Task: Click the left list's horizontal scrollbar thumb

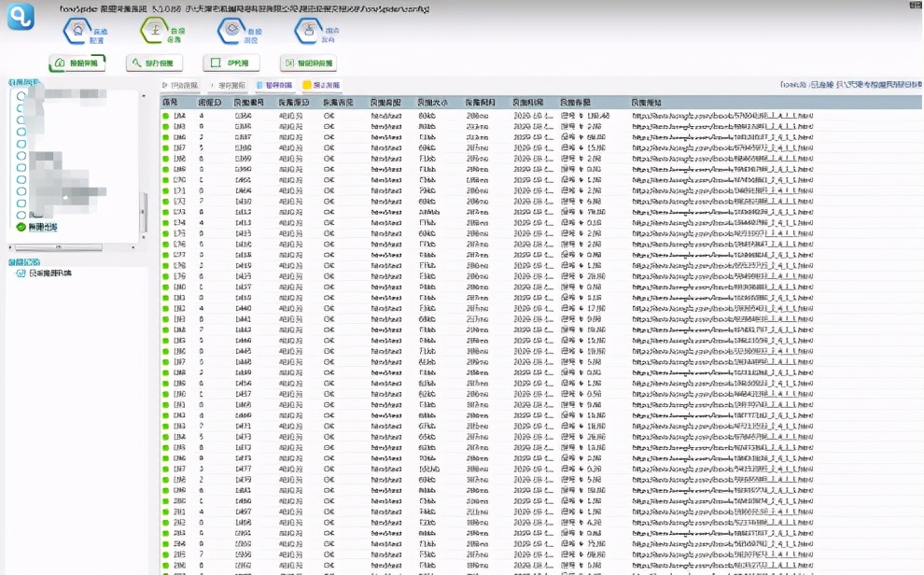Action: point(59,247)
